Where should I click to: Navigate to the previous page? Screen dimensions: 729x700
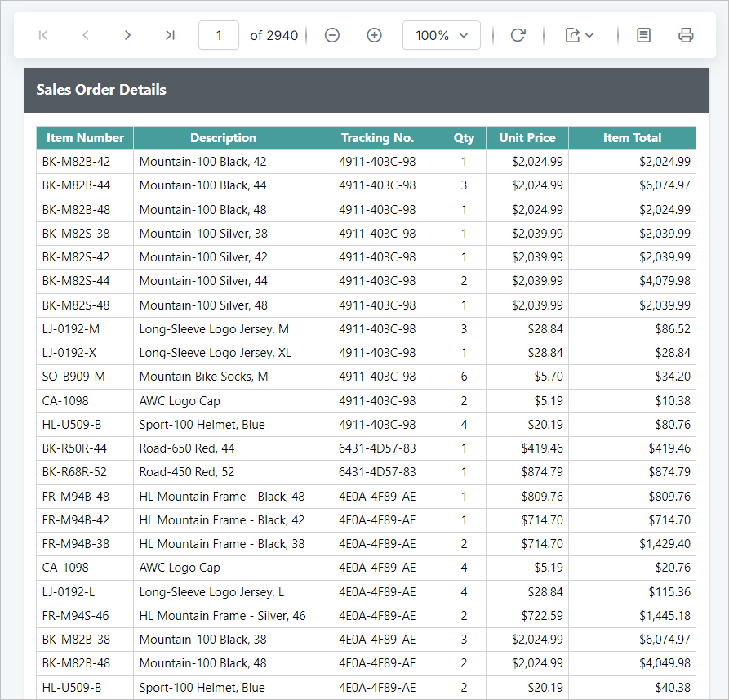point(85,35)
